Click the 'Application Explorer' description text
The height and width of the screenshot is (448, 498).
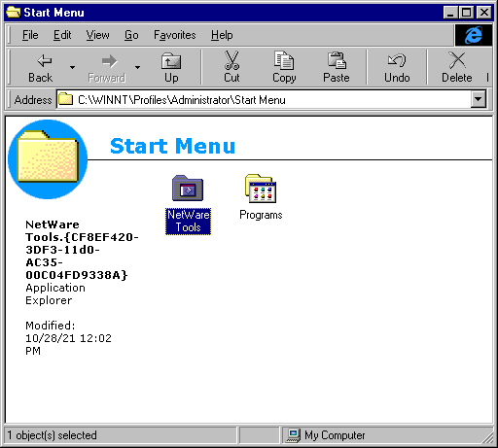pyautogui.click(x=55, y=294)
